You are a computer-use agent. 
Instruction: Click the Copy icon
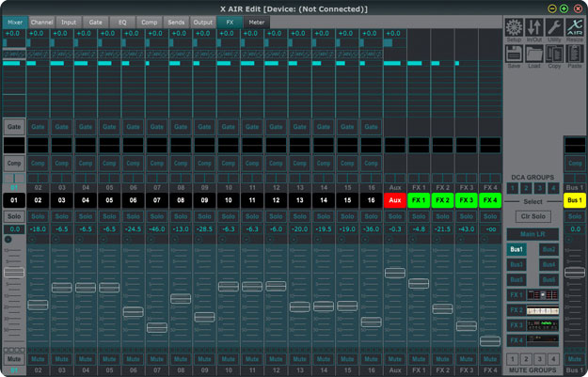pyautogui.click(x=554, y=54)
